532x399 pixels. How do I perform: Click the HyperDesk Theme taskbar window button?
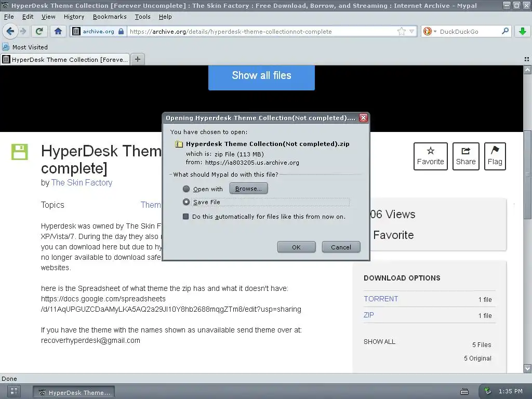pos(74,392)
